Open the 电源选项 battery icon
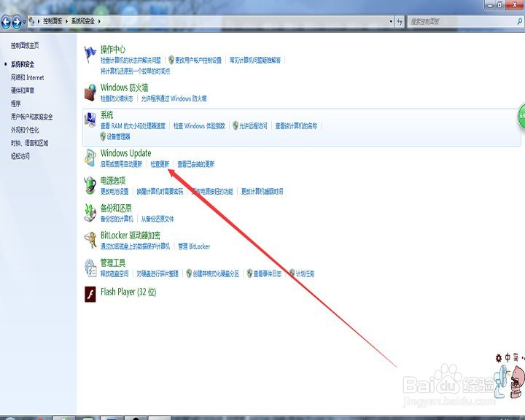Screen dimensions: 525x420 [x=90, y=185]
